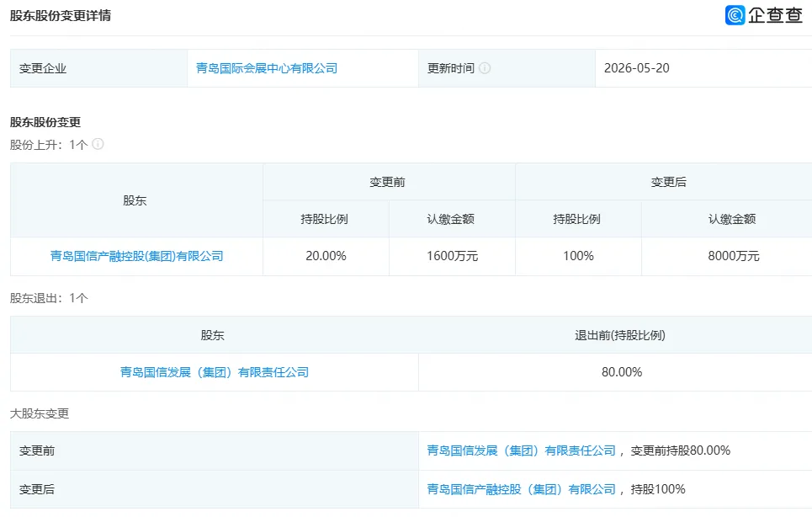Click the 1600万元 amount cell
The image size is (812, 517).
point(452,256)
